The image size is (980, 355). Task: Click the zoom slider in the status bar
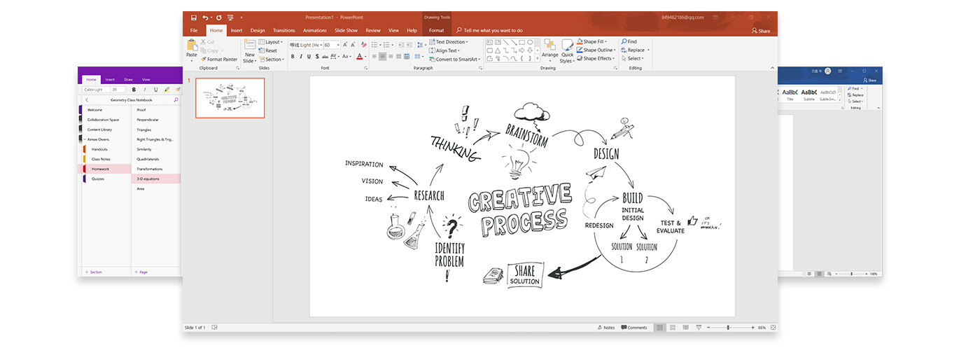point(728,328)
